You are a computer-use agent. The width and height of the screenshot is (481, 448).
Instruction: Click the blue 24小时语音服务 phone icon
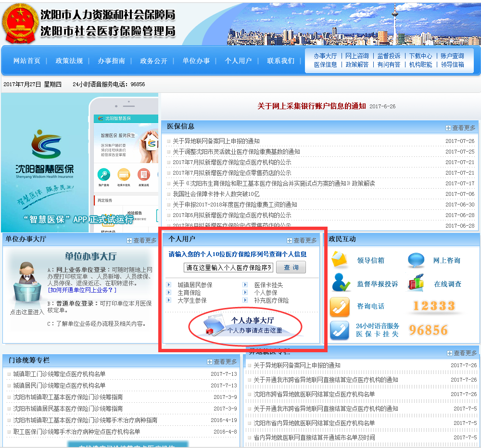click(x=340, y=330)
